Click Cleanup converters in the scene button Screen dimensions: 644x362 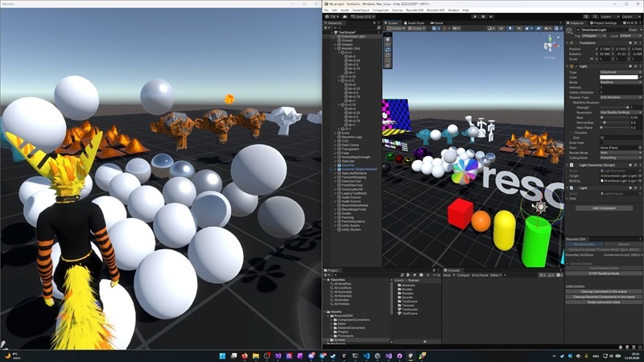(604, 291)
